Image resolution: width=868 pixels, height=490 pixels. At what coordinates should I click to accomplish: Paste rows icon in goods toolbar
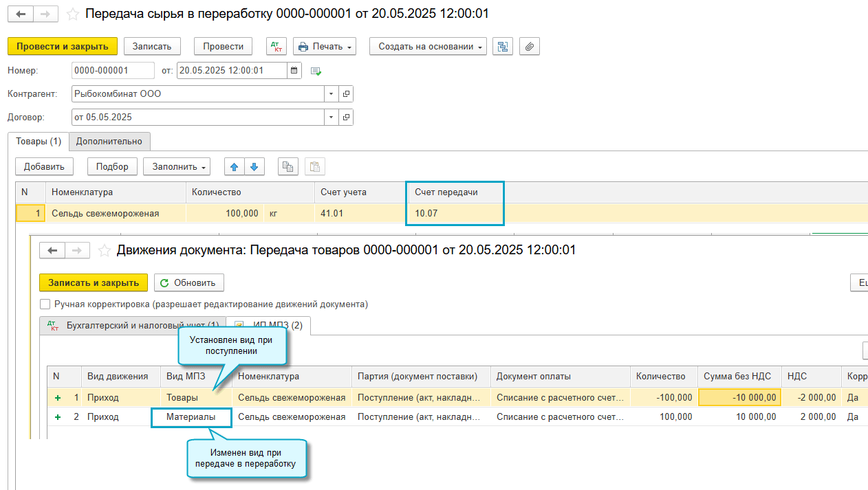(314, 166)
